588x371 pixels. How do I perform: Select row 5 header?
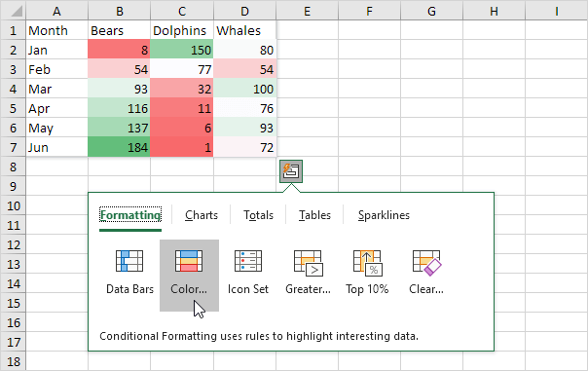point(13,108)
